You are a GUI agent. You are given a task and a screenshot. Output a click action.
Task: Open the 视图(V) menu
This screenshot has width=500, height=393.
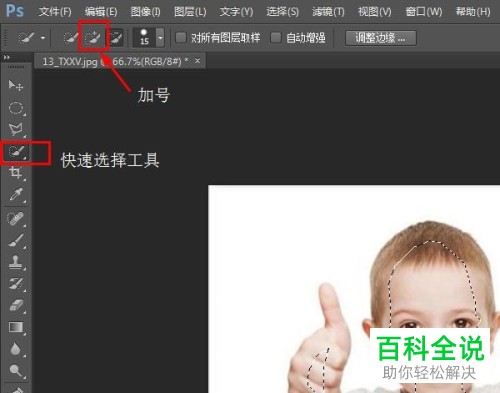pos(375,12)
